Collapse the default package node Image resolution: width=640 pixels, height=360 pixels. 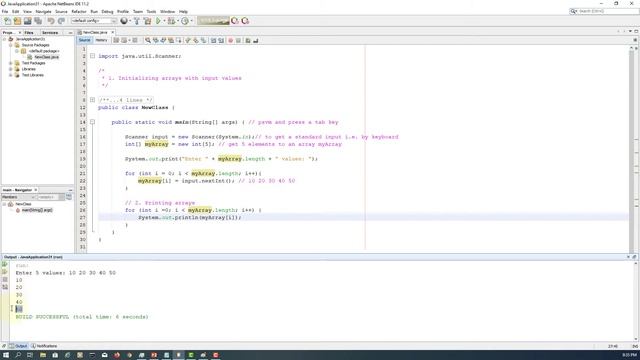coord(17,51)
